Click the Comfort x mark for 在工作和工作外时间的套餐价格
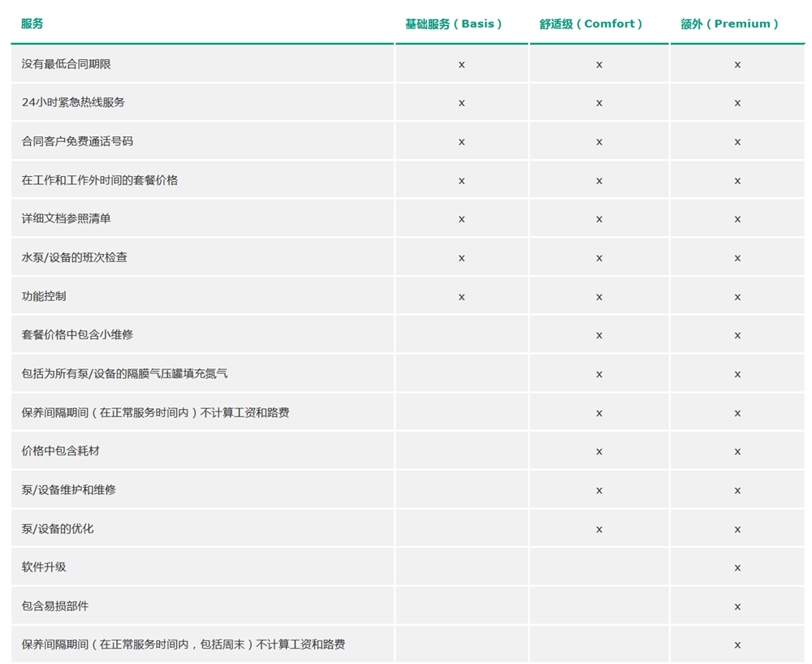This screenshot has height=664, width=812. point(599,181)
